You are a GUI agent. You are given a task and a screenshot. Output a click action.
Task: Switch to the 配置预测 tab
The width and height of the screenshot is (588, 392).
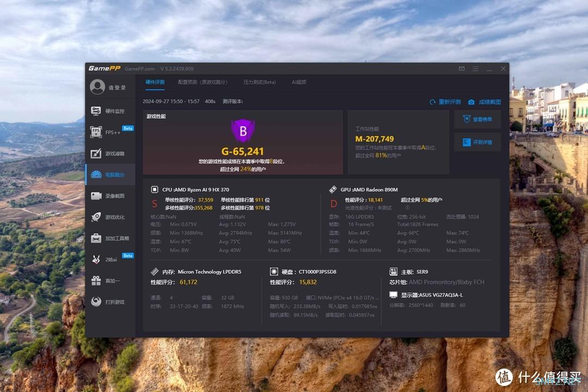coord(203,82)
